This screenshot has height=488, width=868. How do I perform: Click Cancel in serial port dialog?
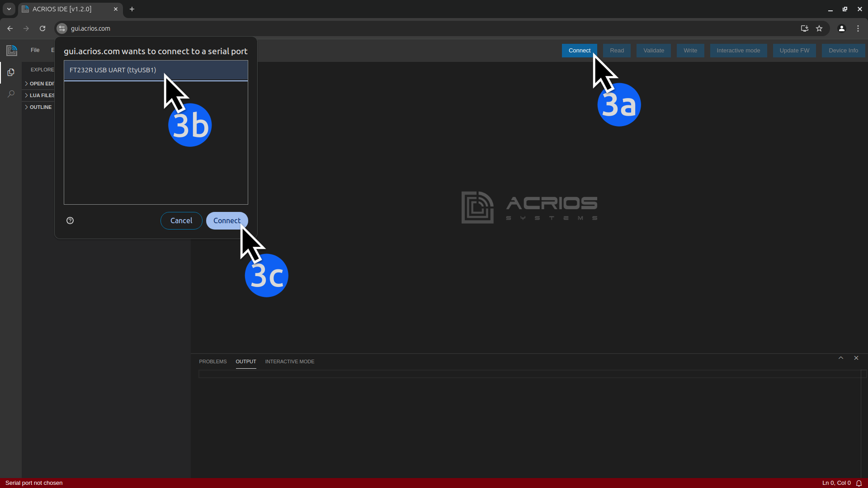[x=181, y=221]
